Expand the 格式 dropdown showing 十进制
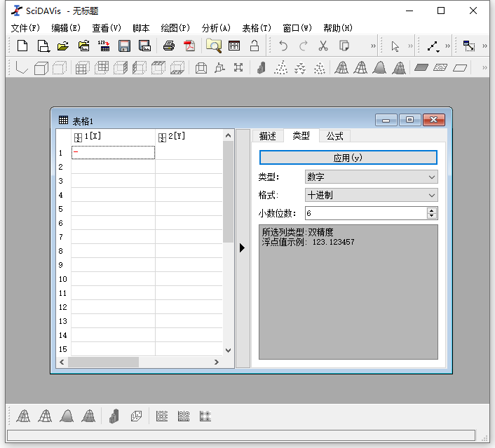 click(371, 195)
